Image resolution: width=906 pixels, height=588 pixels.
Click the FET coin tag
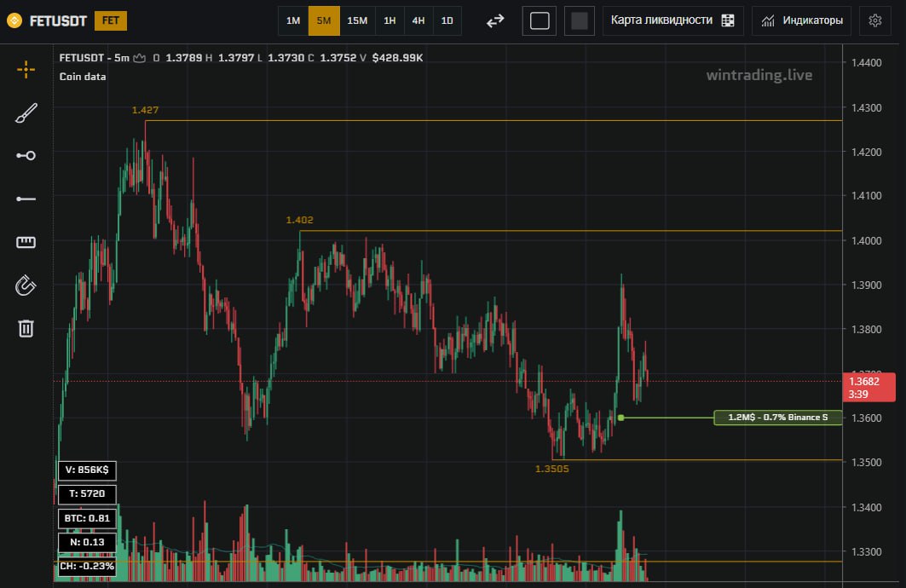pos(110,20)
